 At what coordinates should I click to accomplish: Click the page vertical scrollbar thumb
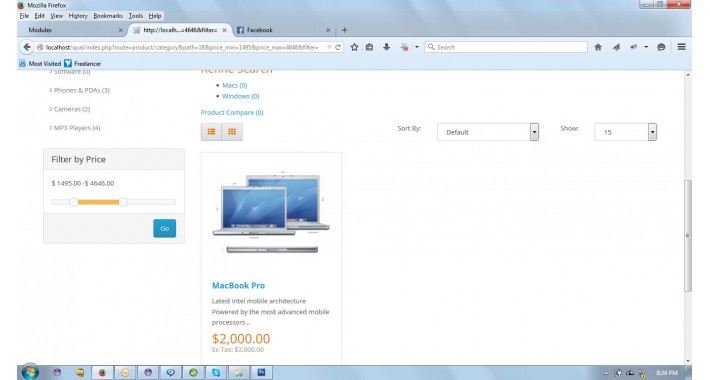(688, 236)
